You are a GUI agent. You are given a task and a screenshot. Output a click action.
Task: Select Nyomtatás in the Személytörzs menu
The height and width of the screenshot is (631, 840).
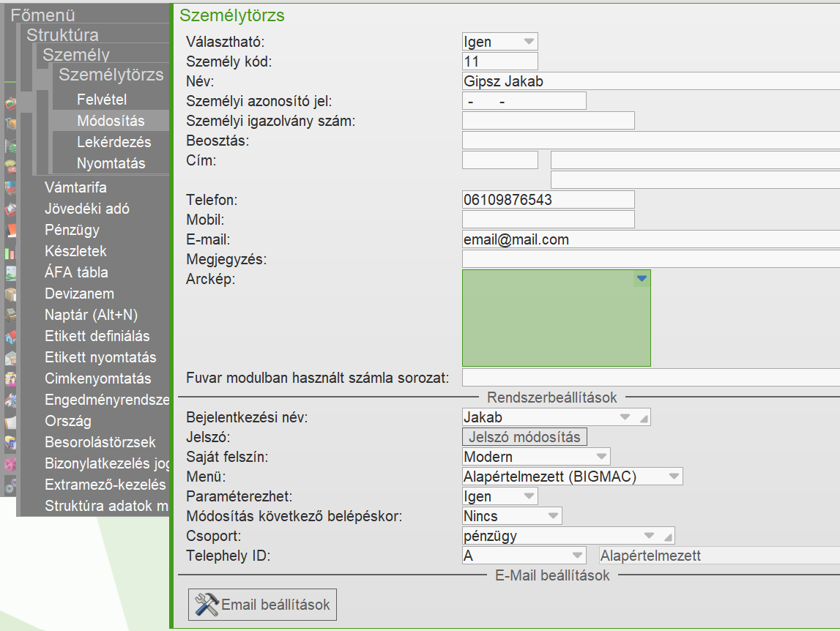click(111, 163)
